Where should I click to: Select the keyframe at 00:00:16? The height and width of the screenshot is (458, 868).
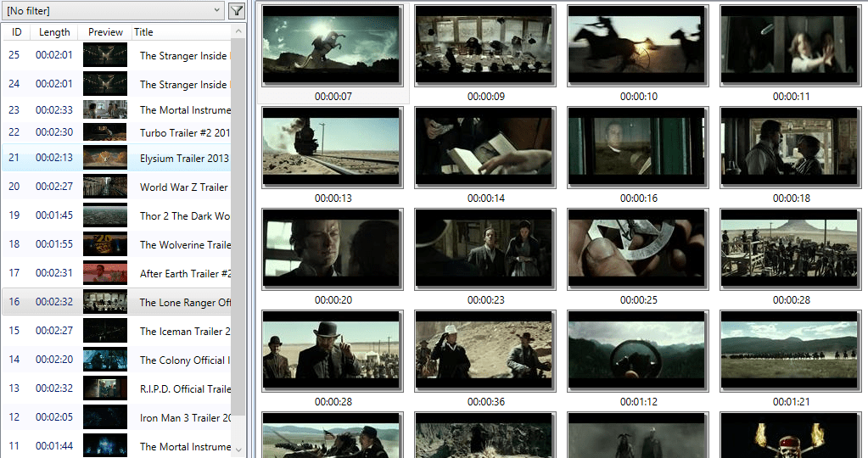click(x=638, y=148)
